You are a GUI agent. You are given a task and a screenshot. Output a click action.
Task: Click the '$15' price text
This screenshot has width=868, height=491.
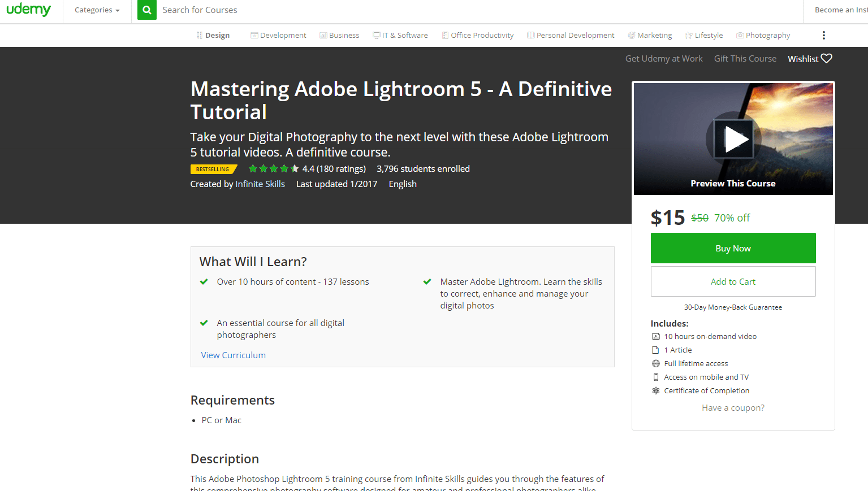pos(668,218)
